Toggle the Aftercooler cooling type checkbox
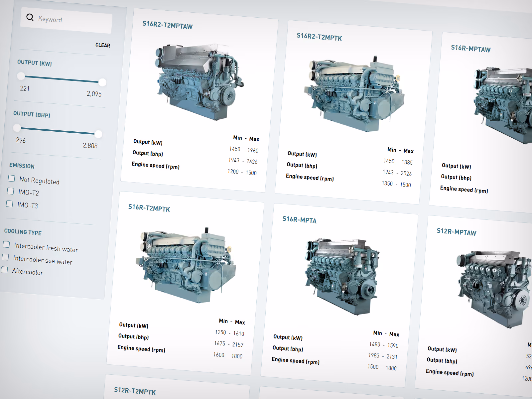The height and width of the screenshot is (399, 532). [x=4, y=270]
